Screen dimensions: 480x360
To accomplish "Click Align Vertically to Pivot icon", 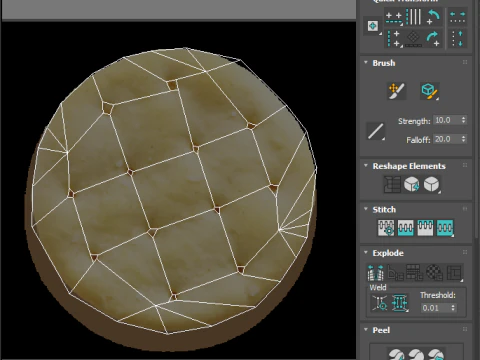I will pos(394,39).
